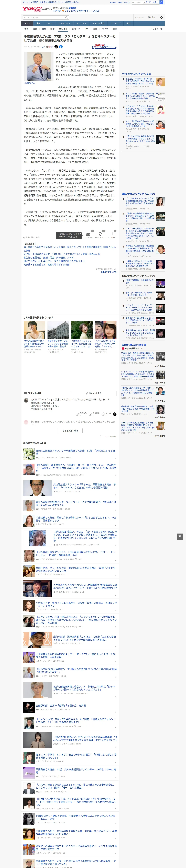The image size is (186, 868).
Task: Click blue search button at top right
Action: [161, 2]
